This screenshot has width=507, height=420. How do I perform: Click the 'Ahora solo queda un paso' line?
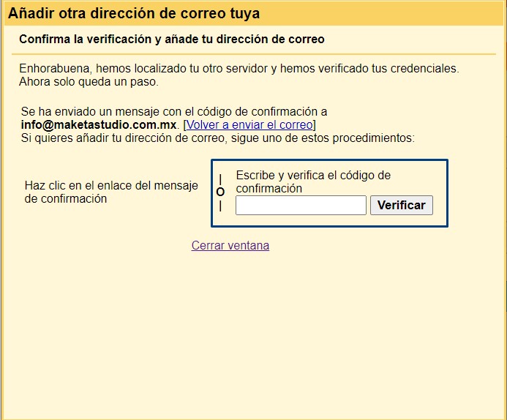pos(89,81)
